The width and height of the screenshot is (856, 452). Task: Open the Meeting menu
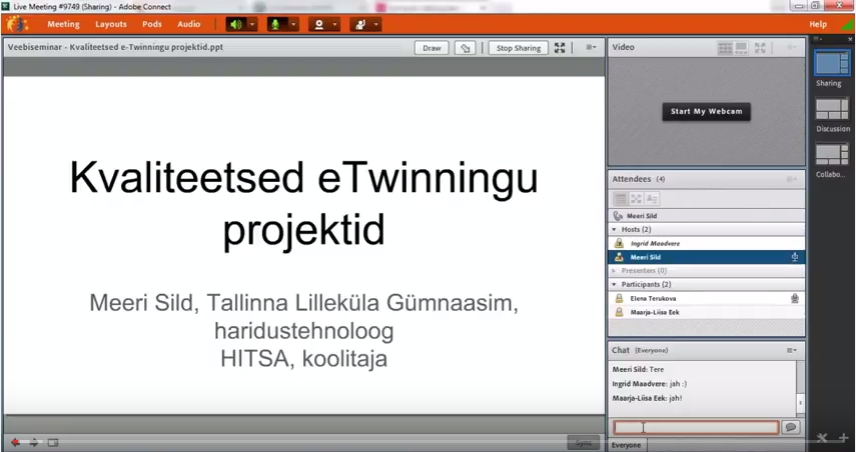[64, 24]
